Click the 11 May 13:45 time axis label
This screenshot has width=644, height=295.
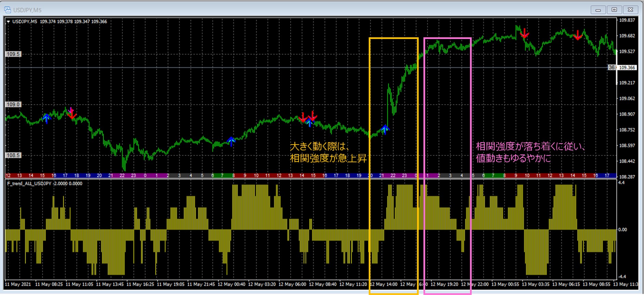coord(110,284)
